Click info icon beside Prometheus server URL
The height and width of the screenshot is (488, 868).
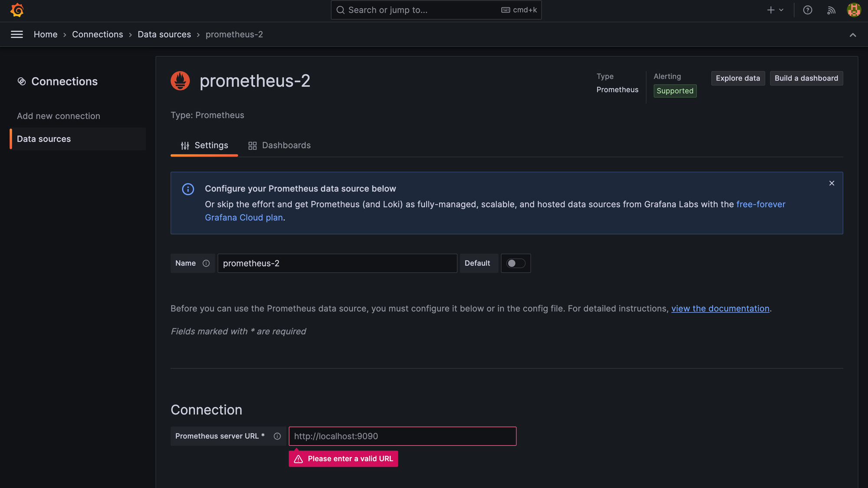point(277,436)
